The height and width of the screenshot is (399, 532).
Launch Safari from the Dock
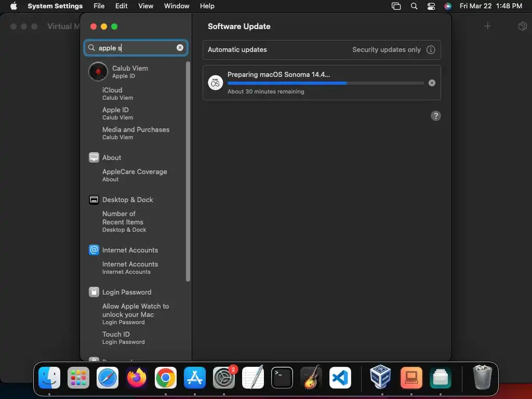[108, 378]
